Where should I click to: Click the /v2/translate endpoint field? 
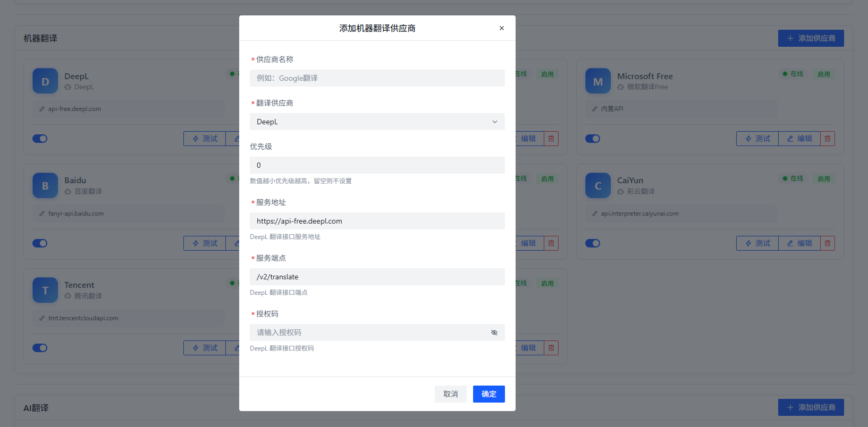tap(377, 277)
